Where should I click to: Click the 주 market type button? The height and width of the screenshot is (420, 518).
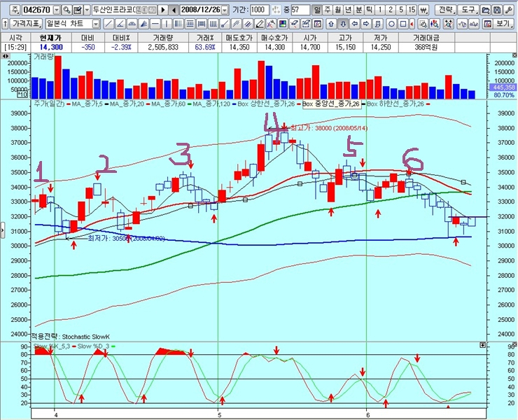(x=15, y=10)
